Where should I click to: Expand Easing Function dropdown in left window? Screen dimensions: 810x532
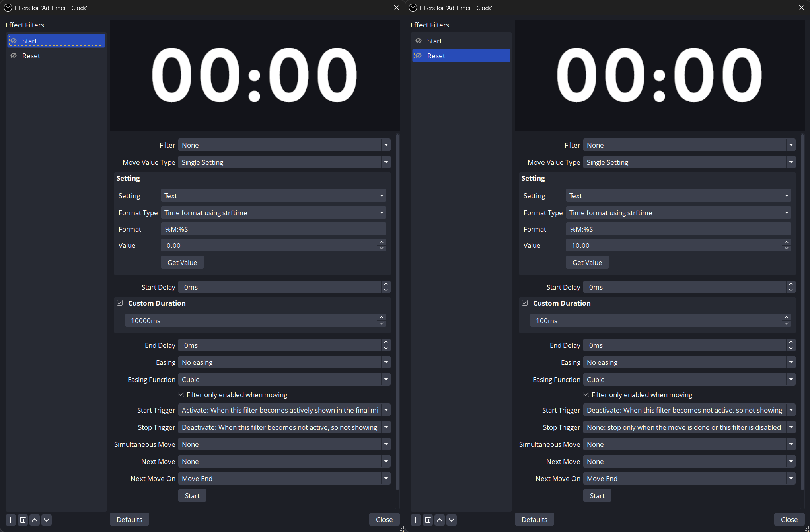(284, 379)
